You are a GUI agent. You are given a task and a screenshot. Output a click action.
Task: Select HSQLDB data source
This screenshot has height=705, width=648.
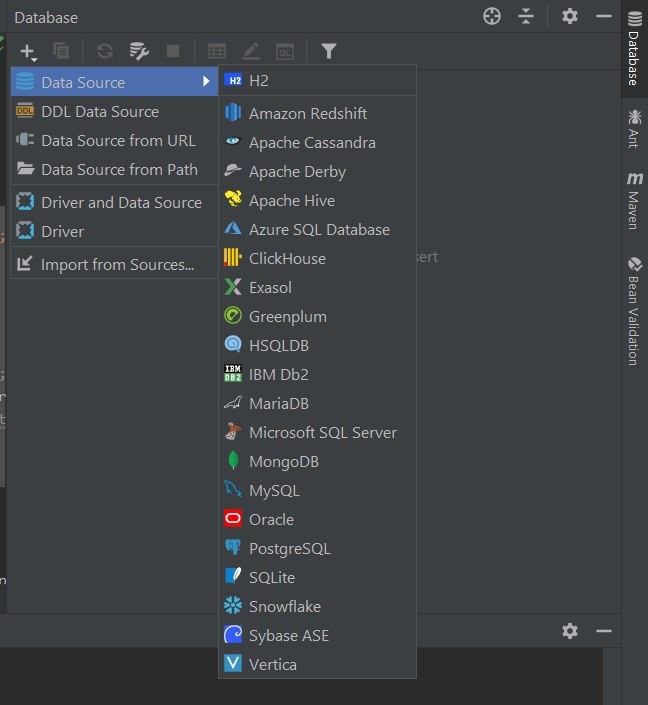pyautogui.click(x=317, y=345)
